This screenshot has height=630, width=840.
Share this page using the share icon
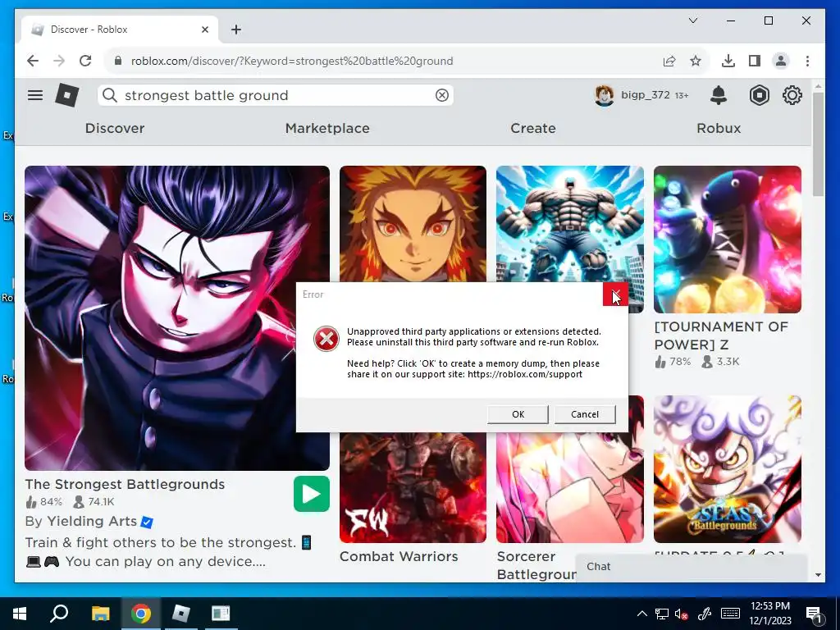(x=669, y=61)
